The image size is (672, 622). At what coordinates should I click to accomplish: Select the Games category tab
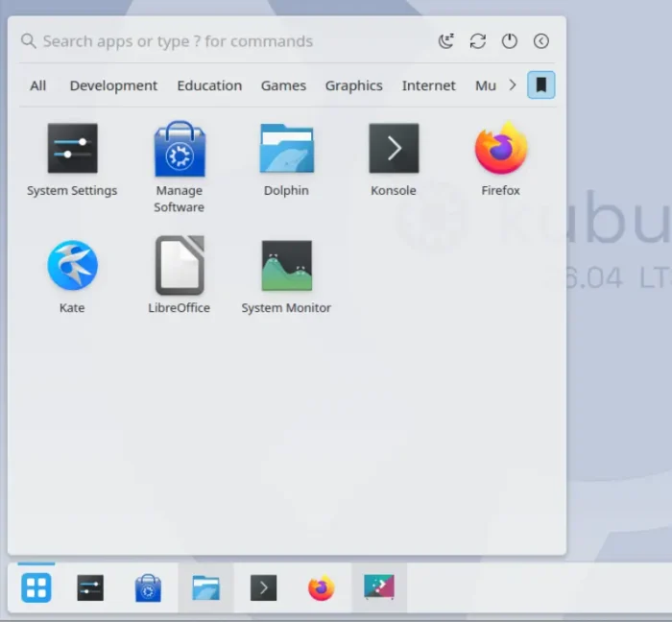283,85
